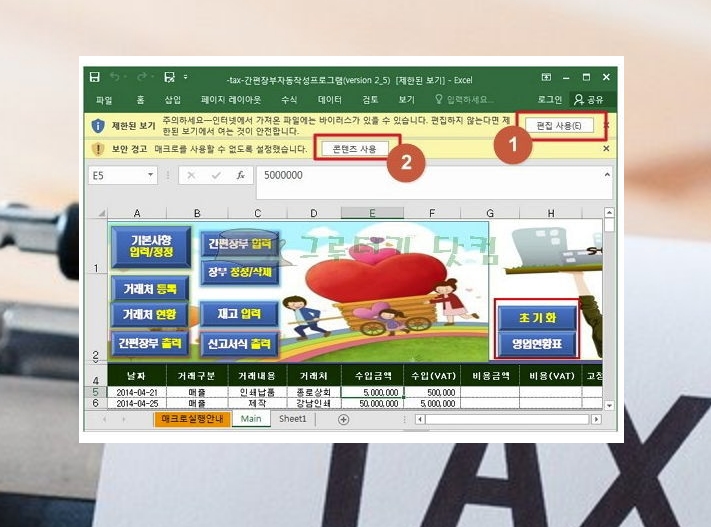711x527 pixels.
Task: Click the Protected View shield icon
Action: 98,126
